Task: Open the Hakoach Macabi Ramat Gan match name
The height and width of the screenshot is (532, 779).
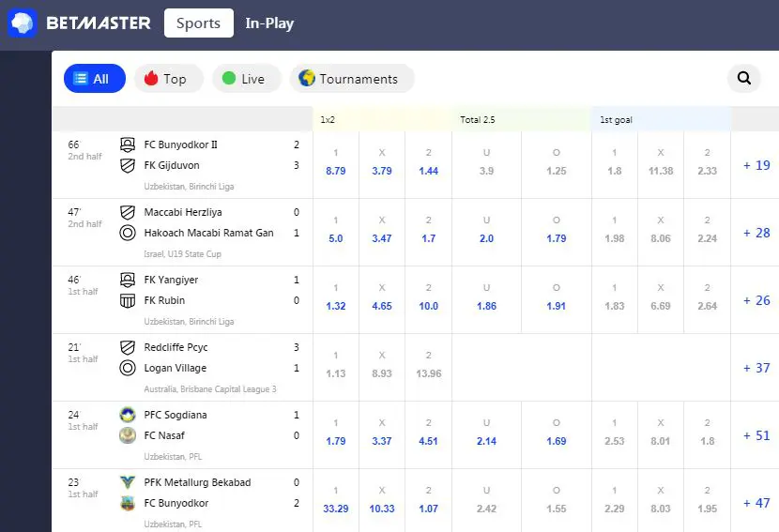Action: (208, 233)
